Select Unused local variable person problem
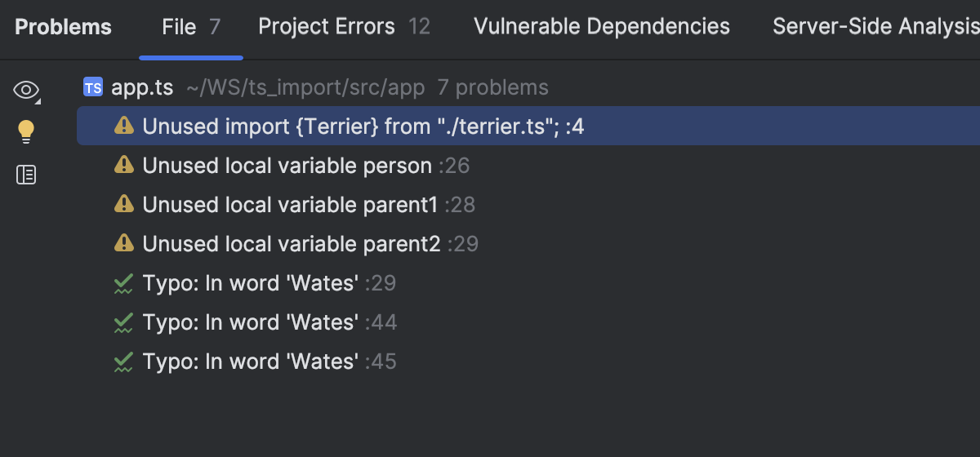This screenshot has width=980, height=457. (287, 166)
